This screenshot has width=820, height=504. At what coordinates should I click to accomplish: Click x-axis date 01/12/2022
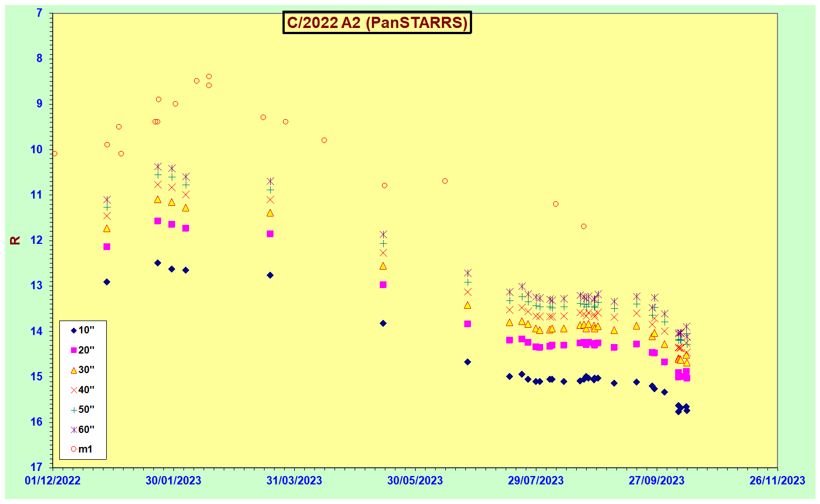tap(53, 481)
